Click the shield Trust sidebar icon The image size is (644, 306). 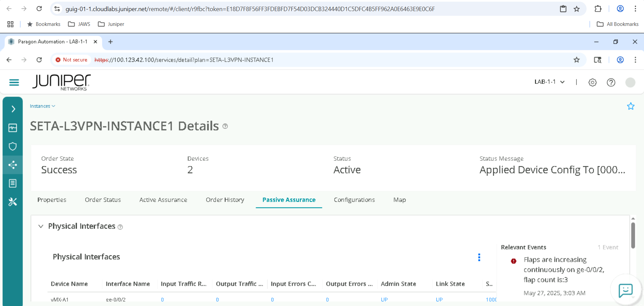pos(13,146)
